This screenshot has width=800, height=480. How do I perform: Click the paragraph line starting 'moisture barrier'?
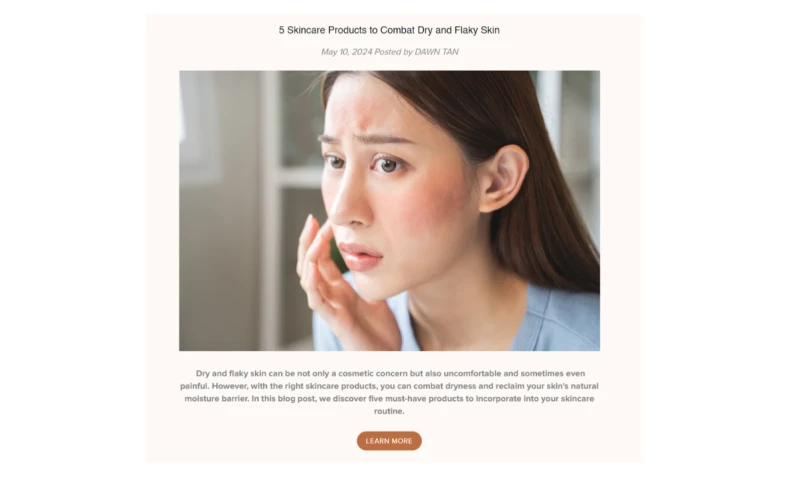pos(389,398)
